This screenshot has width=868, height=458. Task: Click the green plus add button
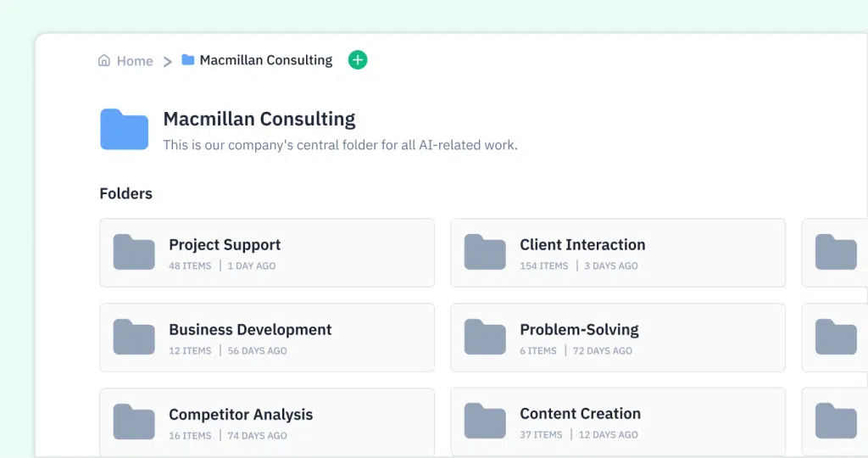point(358,60)
